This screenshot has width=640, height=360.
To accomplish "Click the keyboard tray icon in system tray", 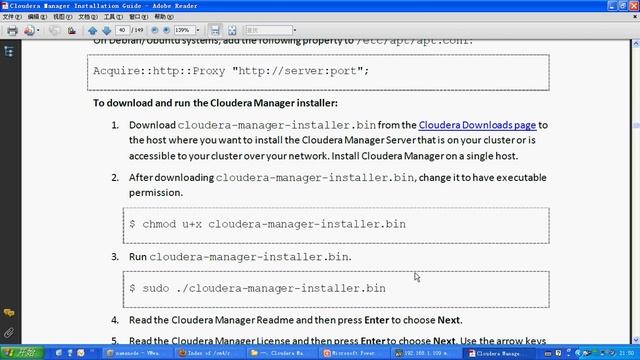I will [x=548, y=353].
